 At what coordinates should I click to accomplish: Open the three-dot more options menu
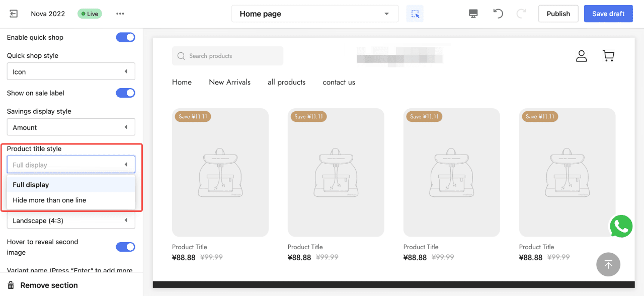[x=120, y=14]
